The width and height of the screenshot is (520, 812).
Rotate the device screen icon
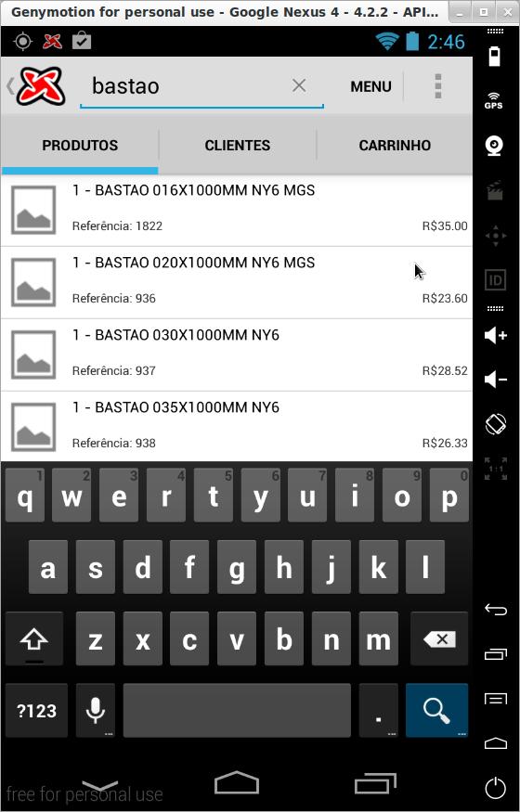pos(496,424)
